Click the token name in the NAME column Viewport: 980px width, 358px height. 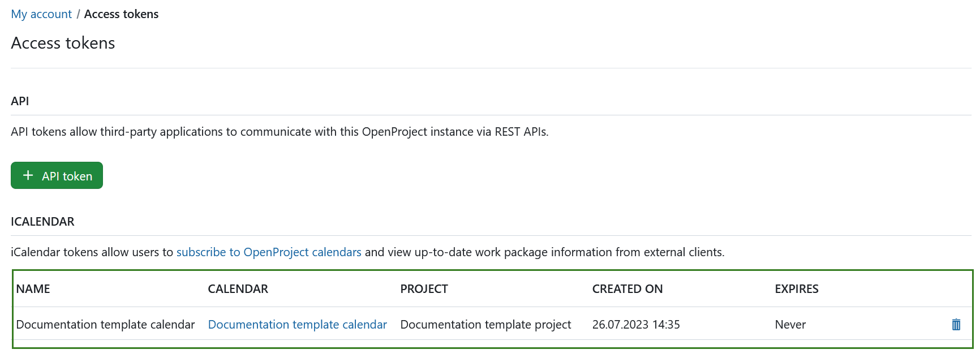[x=105, y=325]
